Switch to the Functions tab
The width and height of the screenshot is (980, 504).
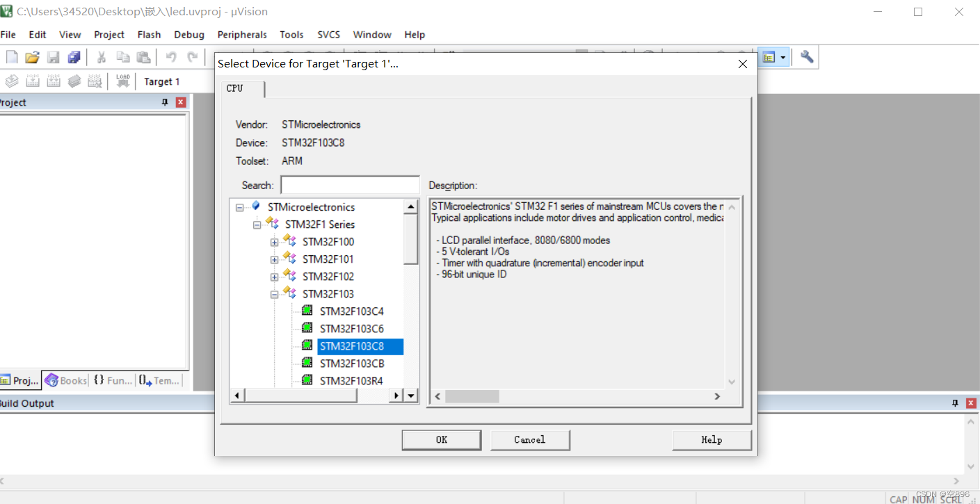tap(112, 380)
